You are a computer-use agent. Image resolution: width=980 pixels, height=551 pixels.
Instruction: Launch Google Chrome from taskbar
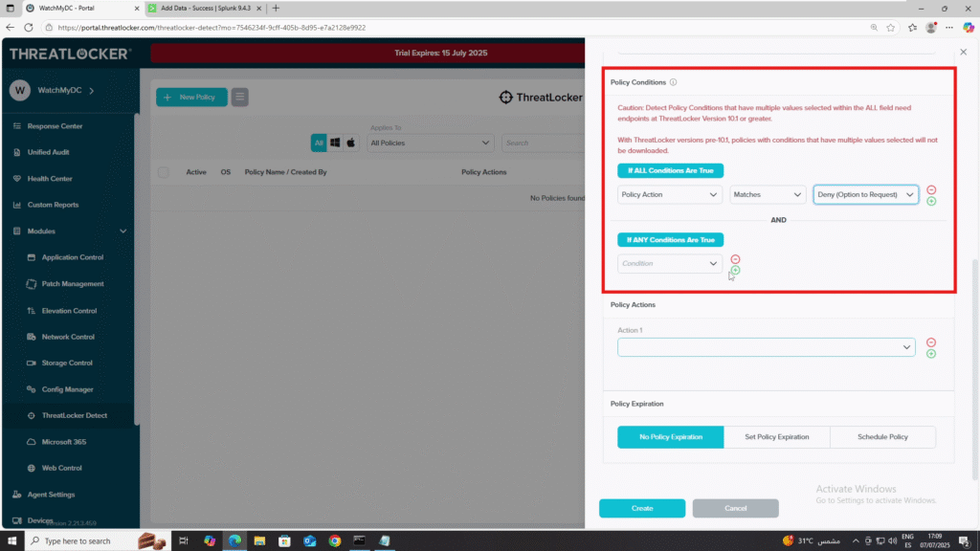point(334,541)
